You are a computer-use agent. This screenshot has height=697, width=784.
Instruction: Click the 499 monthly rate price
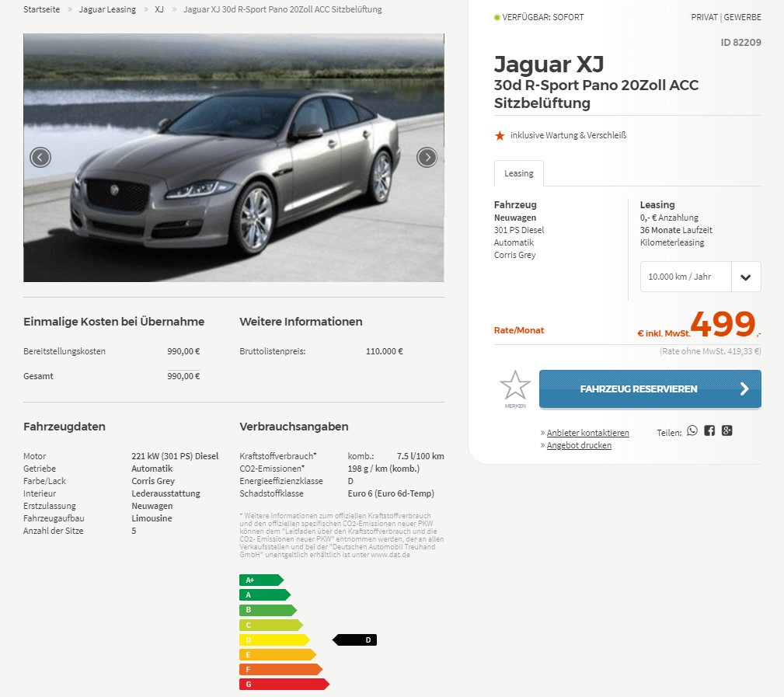723,324
